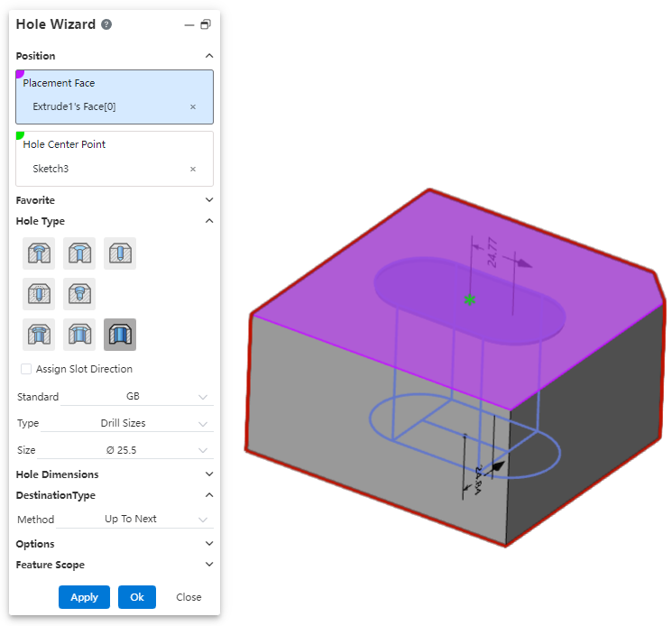Select the Counterbore hole type icon
Image resolution: width=672 pixels, height=626 pixels.
click(x=39, y=253)
